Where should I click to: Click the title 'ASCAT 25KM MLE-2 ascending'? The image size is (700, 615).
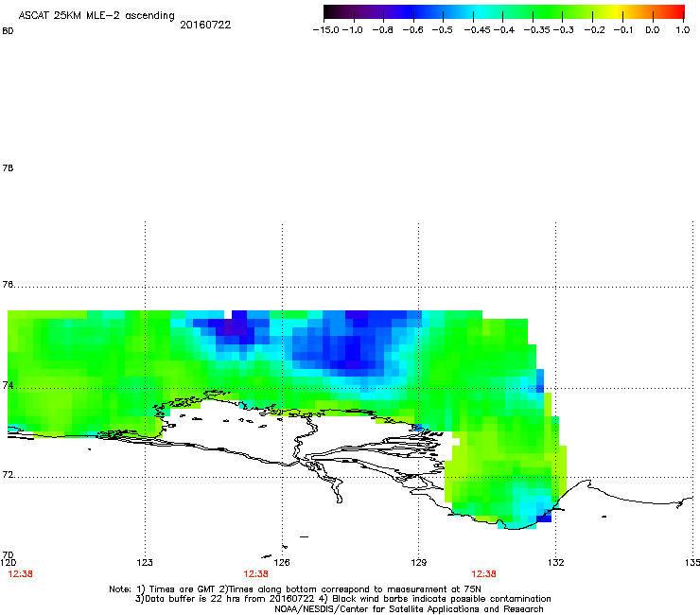coord(96,16)
